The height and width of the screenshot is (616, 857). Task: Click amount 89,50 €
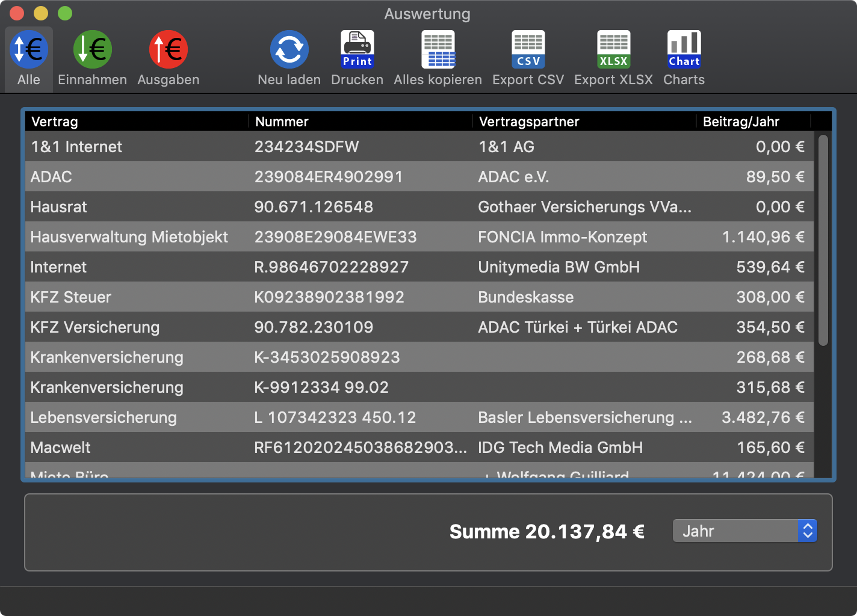[775, 177]
